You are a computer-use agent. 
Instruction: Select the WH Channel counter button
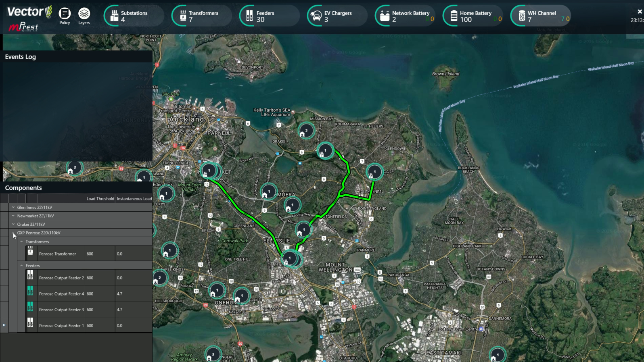[x=540, y=16]
